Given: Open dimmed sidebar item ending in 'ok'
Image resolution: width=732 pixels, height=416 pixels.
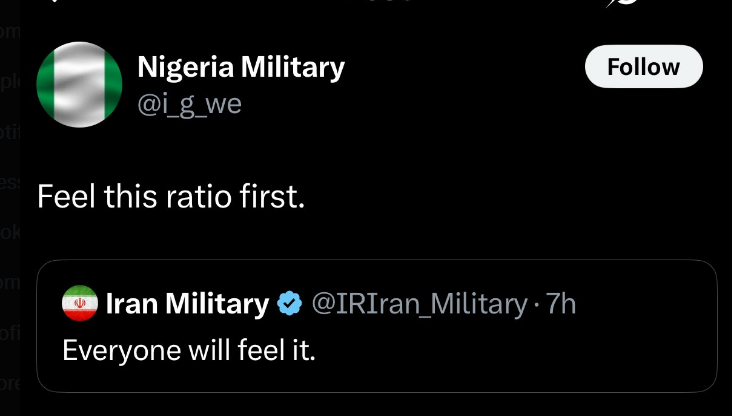Looking at the screenshot, I should pos(10,232).
